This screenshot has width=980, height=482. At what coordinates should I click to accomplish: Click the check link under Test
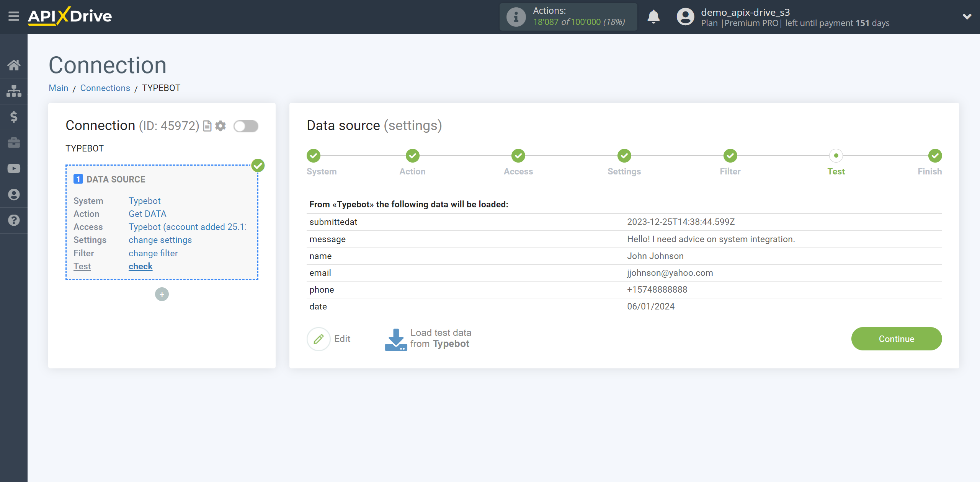(x=140, y=266)
